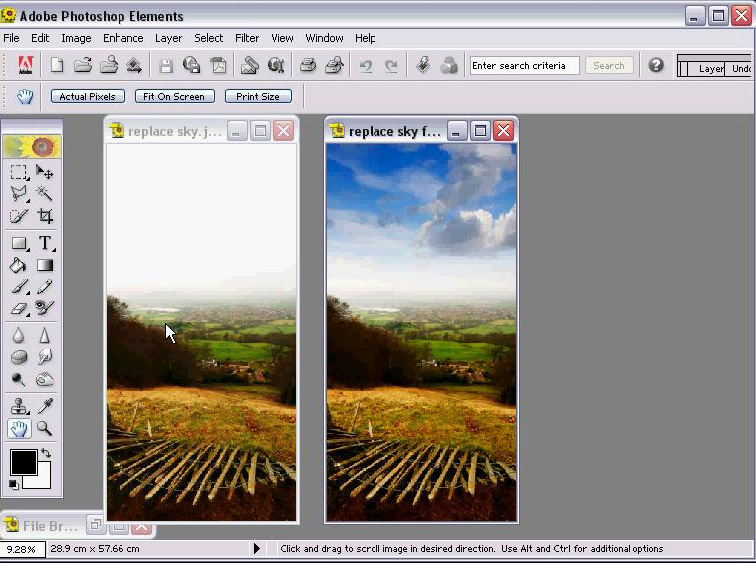Image resolution: width=756 pixels, height=563 pixels.
Task: Choose the Crop tool
Action: (45, 216)
